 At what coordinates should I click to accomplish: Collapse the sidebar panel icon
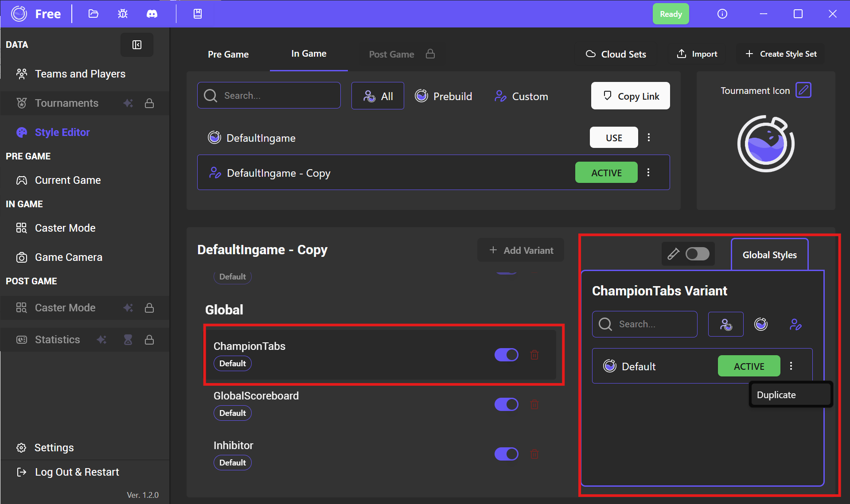coord(137,45)
